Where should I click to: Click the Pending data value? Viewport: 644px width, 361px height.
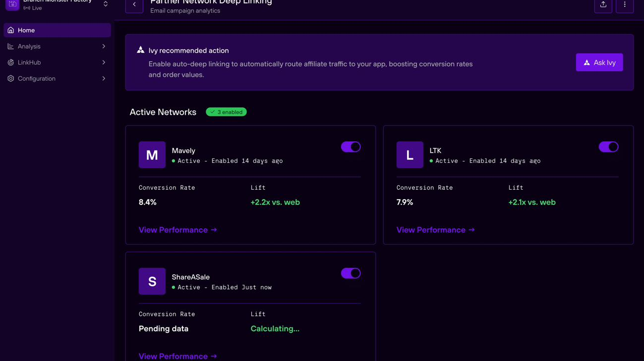(x=164, y=329)
